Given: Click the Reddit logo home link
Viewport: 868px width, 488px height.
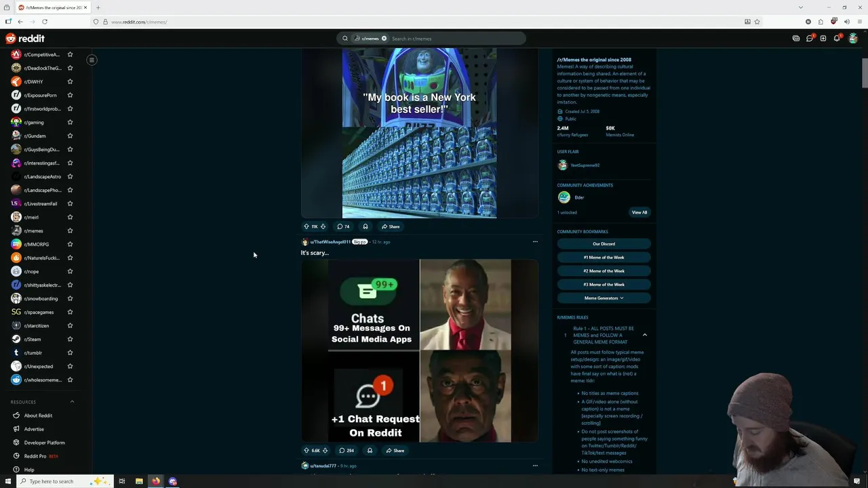Looking at the screenshot, I should click(25, 39).
